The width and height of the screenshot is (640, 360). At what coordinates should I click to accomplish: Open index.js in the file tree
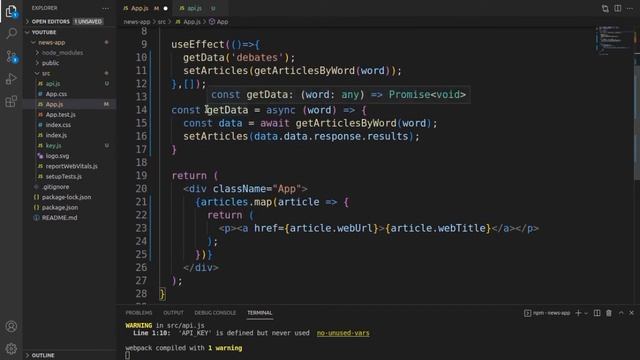click(x=69, y=135)
